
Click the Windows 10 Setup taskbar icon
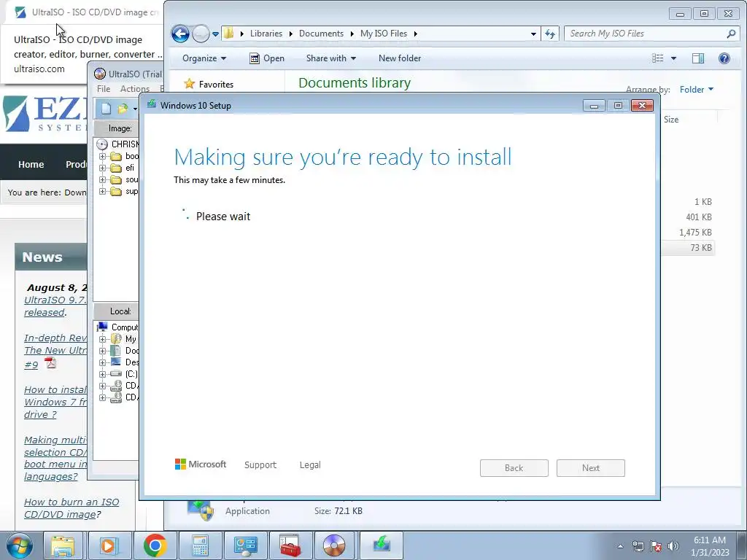pos(381,544)
